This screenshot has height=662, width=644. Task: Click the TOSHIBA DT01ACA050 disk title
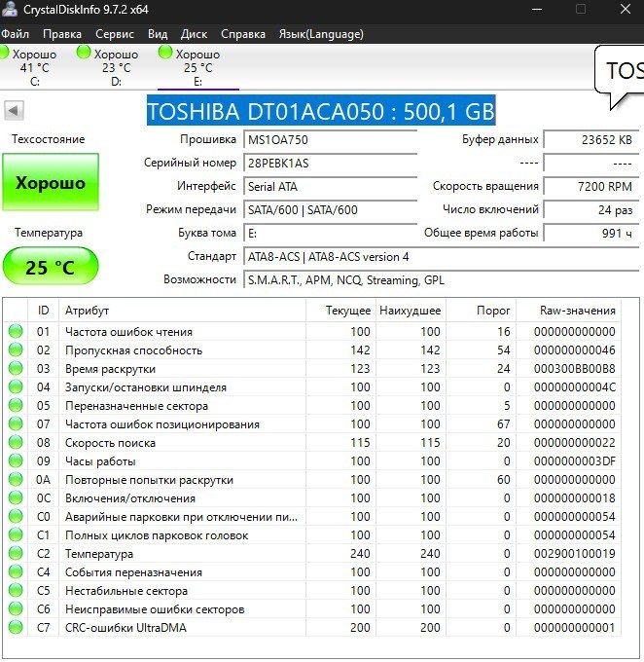tap(321, 111)
